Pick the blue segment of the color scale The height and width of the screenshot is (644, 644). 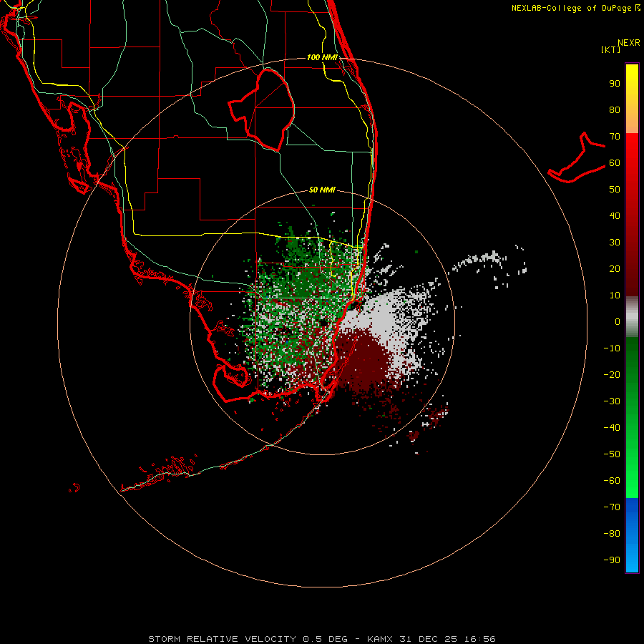pos(632,535)
